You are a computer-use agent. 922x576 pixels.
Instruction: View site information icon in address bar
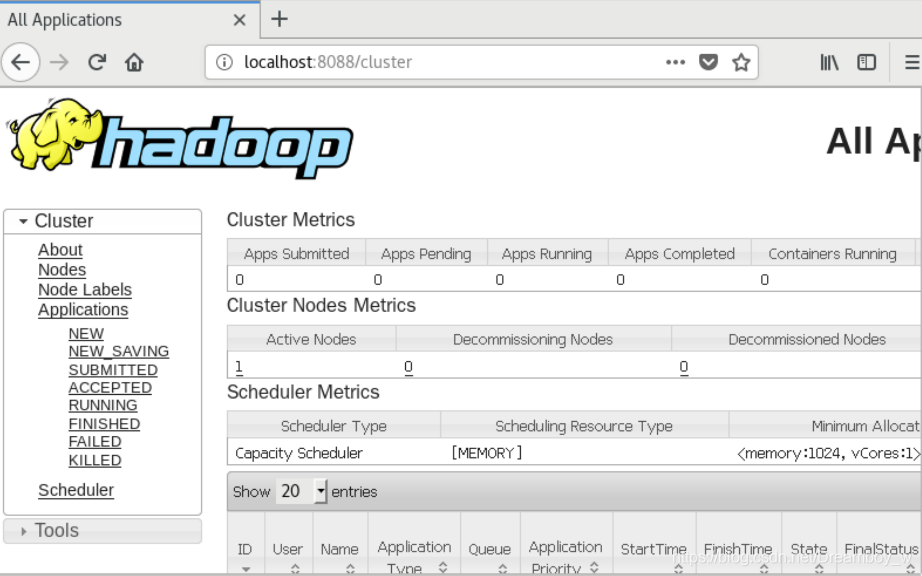224,62
